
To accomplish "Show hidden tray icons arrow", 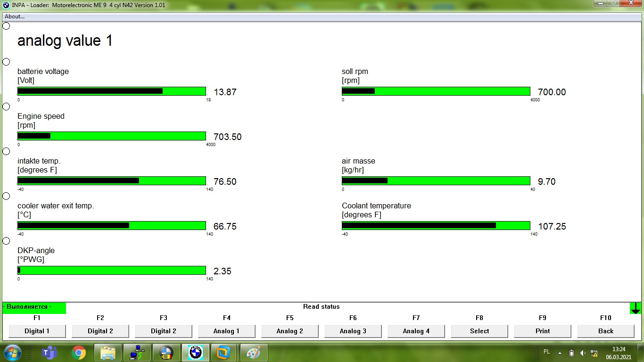I will click(560, 353).
